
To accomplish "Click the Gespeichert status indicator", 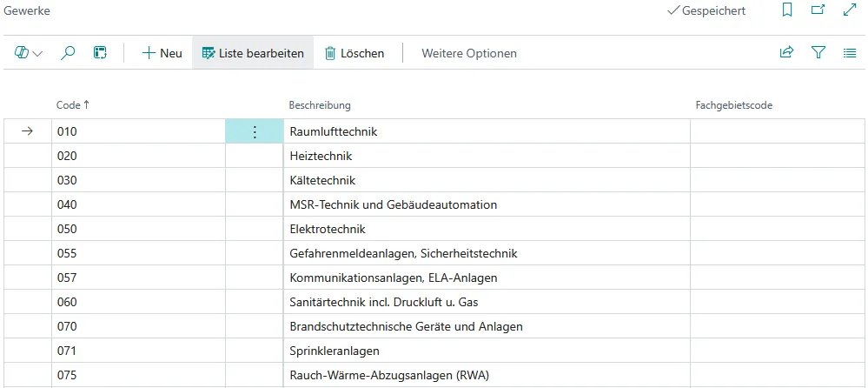I will 707,10.
